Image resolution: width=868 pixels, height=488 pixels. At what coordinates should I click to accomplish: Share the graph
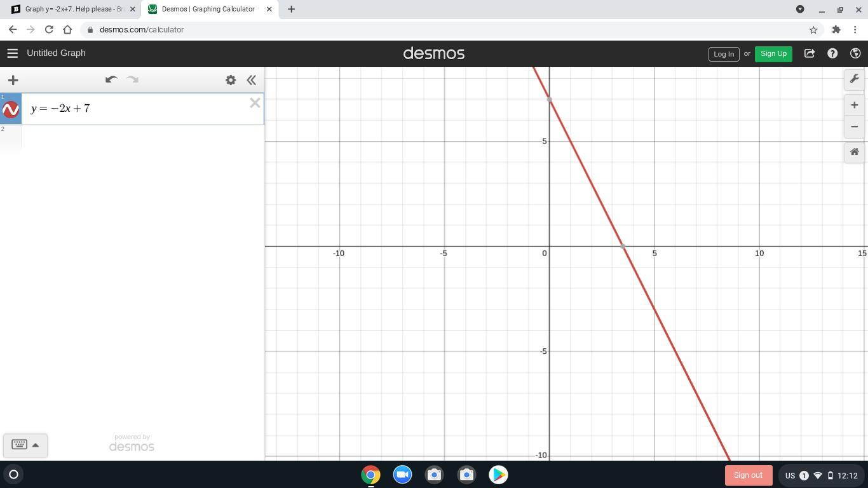click(x=810, y=53)
